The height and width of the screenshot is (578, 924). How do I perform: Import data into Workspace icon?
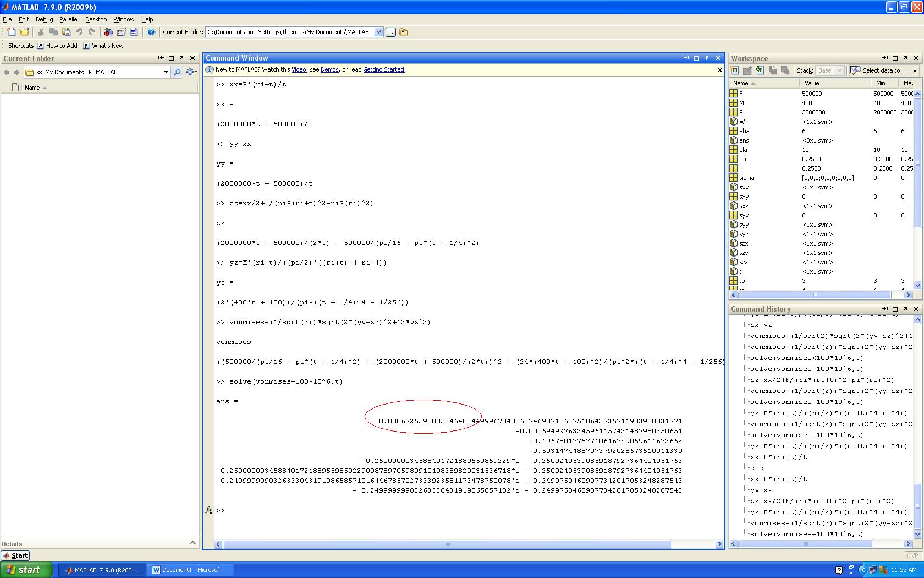(x=760, y=70)
